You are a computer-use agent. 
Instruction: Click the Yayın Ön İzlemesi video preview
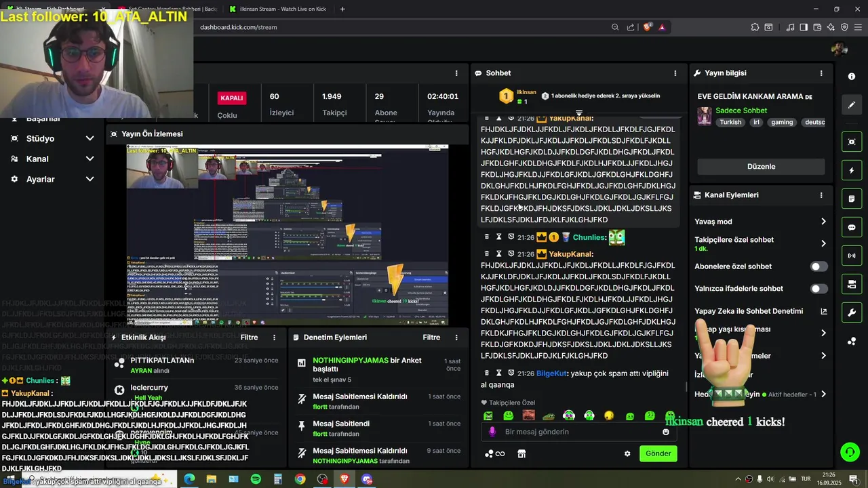tap(288, 235)
